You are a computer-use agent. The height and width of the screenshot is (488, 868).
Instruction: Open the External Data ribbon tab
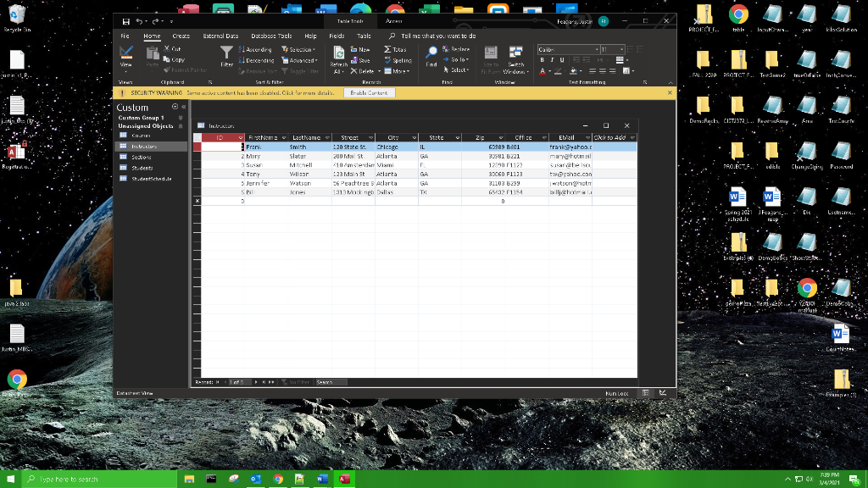click(x=220, y=36)
